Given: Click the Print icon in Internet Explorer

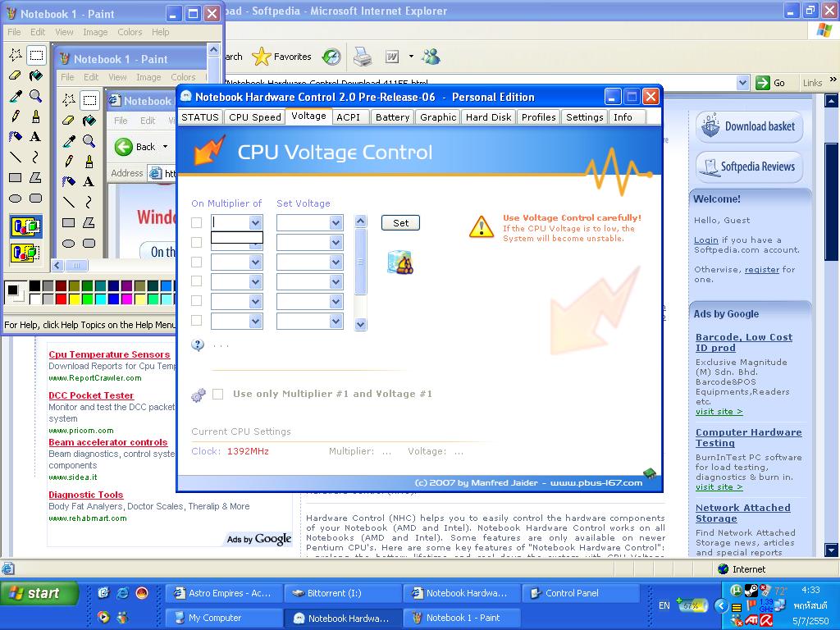Looking at the screenshot, I should coord(363,57).
